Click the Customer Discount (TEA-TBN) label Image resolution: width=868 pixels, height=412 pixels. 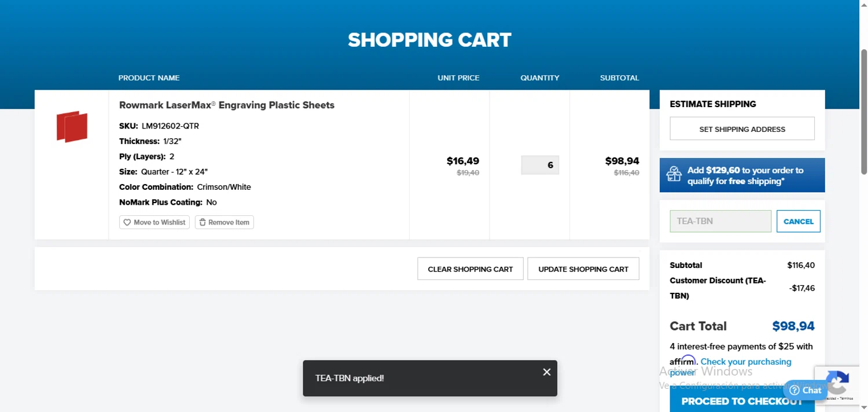[718, 288]
